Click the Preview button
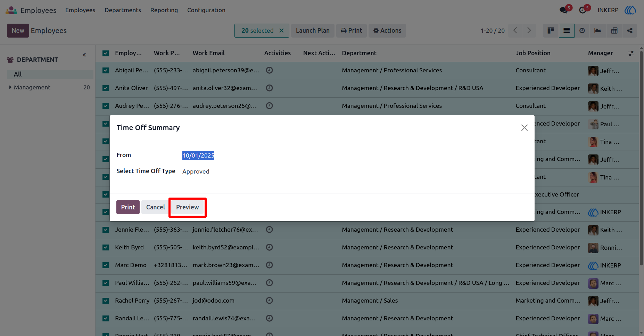Screen dimensions: 644x336 tap(188, 207)
